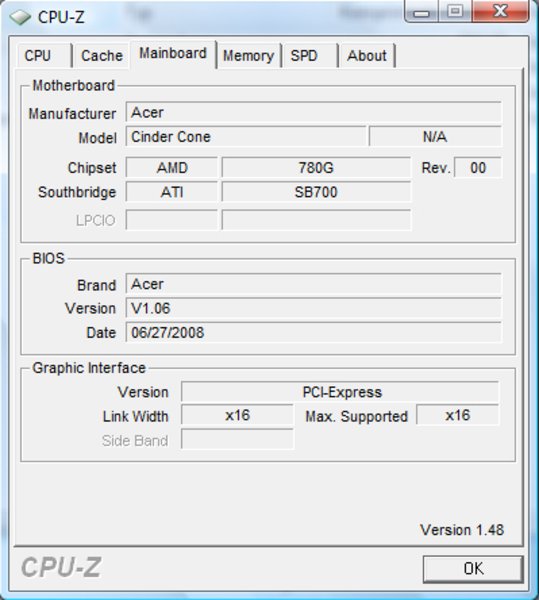Viewport: 539px width, 600px height.
Task: Click the Max. Supported field x16
Action: [x=458, y=416]
